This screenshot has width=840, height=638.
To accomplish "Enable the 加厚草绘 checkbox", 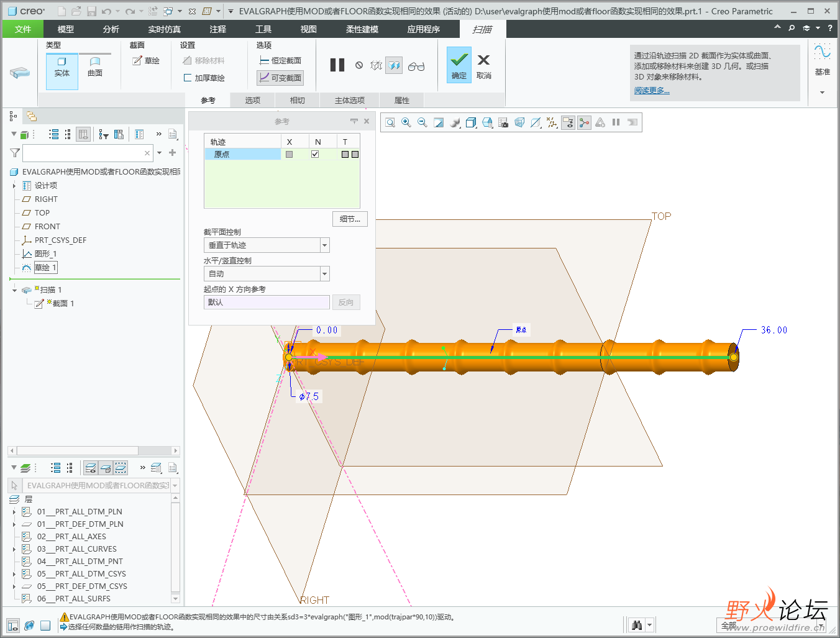I will pos(188,78).
